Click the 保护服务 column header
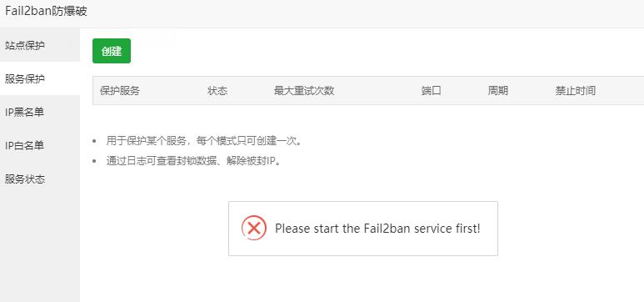Viewport: 644px width, 302px height. click(119, 91)
